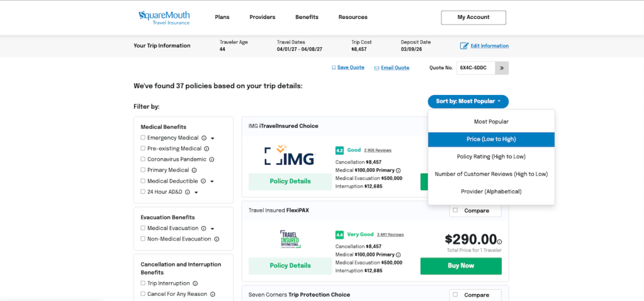Image resolution: width=644 pixels, height=301 pixels.
Task: Click the Sort by: Most Popular dropdown
Action: 468,101
